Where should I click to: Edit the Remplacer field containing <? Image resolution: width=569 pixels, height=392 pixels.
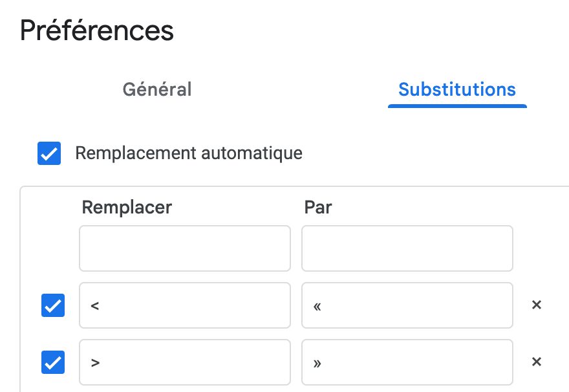(x=185, y=305)
